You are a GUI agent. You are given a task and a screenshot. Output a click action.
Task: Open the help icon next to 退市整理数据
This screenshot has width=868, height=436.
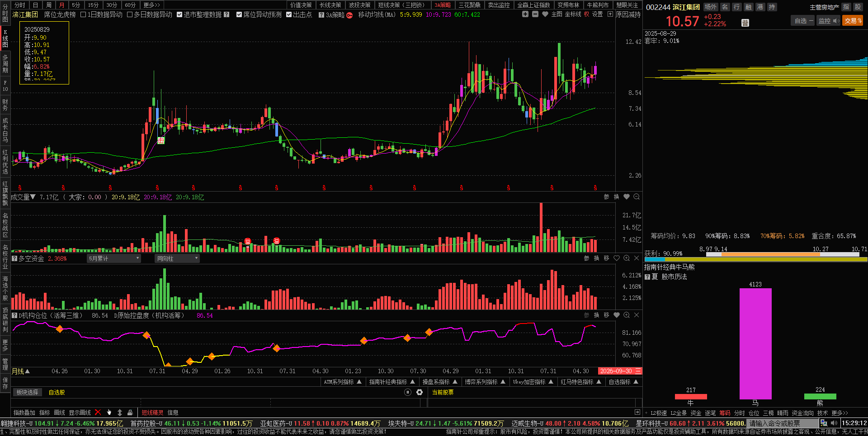226,15
